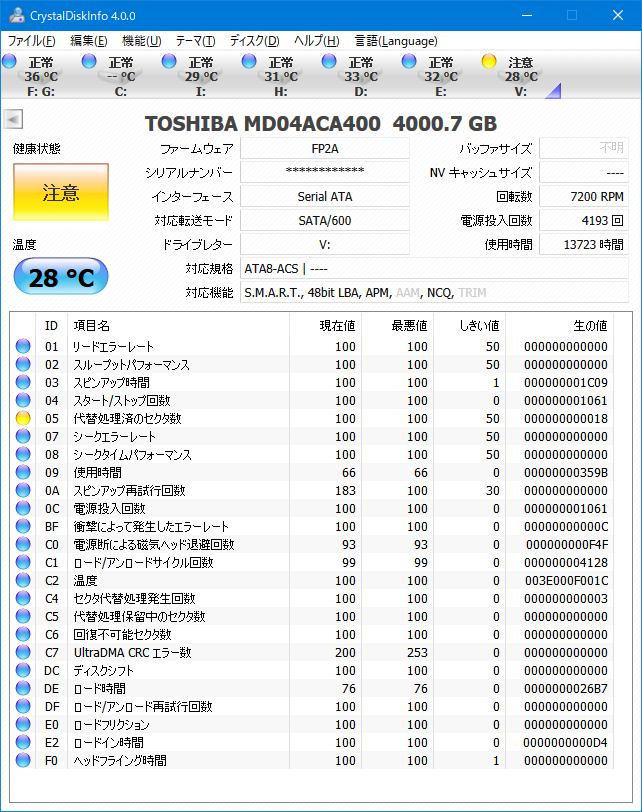The width and height of the screenshot is (642, 812).
Task: Click the drive letter field V:
Action: coord(325,244)
